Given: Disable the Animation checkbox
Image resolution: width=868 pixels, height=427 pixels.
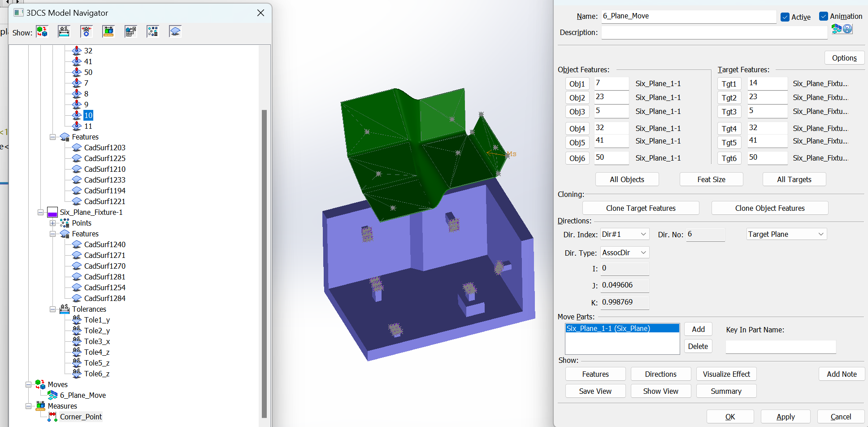Looking at the screenshot, I should pyautogui.click(x=824, y=16).
